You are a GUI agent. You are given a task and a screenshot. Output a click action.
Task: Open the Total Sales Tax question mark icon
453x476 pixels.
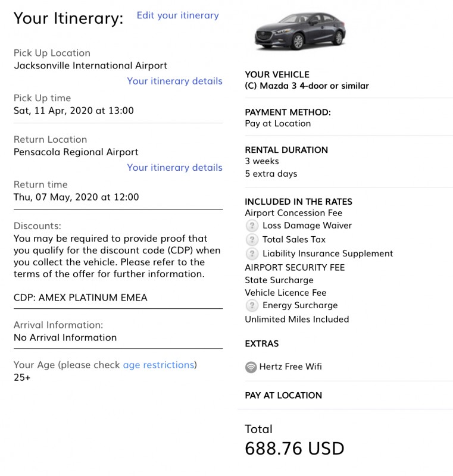click(x=252, y=240)
